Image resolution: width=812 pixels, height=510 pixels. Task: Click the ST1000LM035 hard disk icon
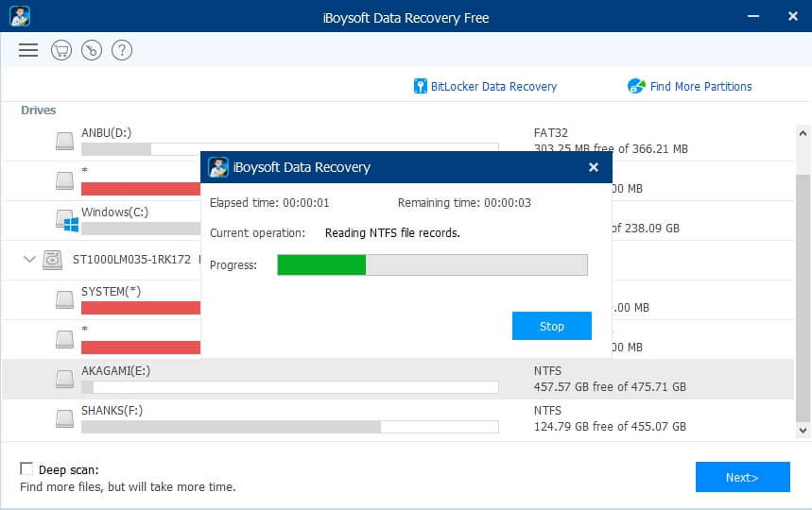tap(52, 260)
